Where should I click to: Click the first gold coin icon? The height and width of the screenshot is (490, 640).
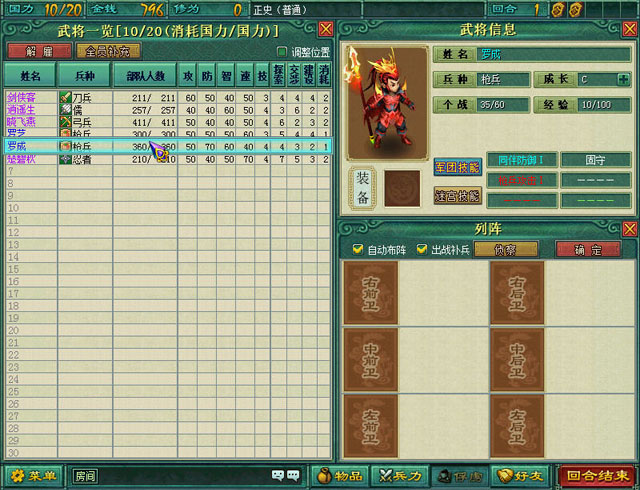coord(558,9)
